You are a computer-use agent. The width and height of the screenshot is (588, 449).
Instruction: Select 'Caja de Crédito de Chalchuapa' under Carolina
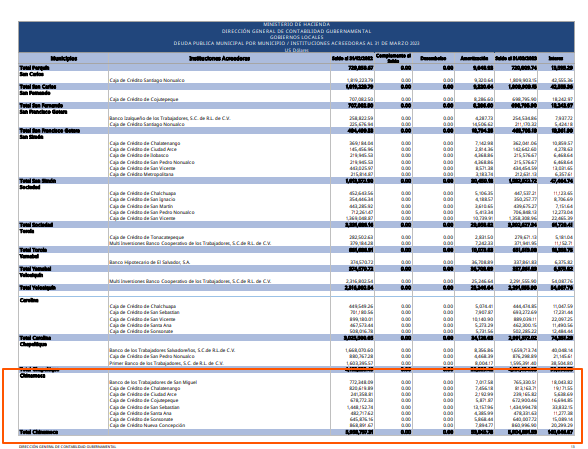point(143,306)
